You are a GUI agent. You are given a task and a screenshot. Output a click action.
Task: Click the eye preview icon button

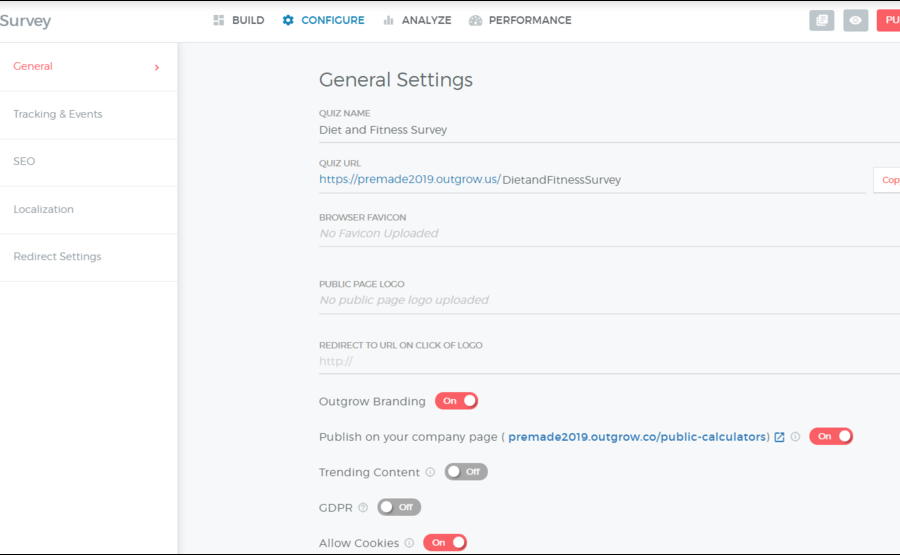(x=855, y=20)
